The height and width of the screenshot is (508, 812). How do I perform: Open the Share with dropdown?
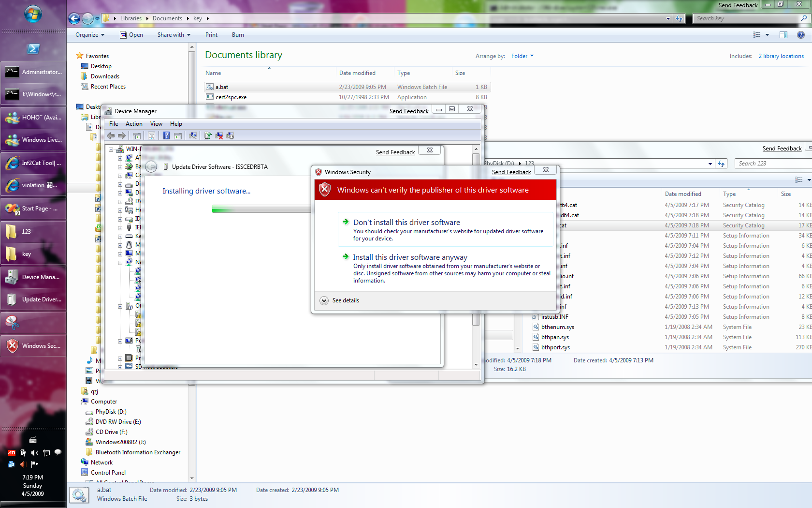[x=174, y=35]
